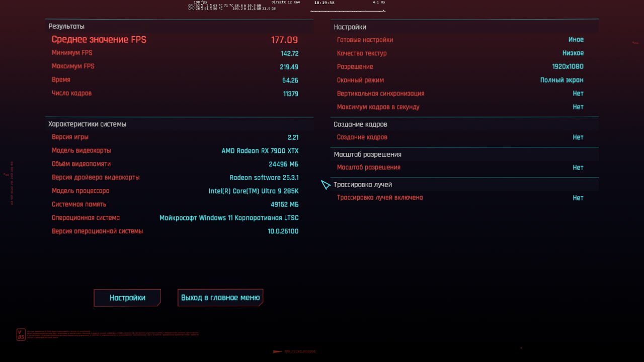
Task: Click the Максимум FPS label
Action: coord(73,66)
